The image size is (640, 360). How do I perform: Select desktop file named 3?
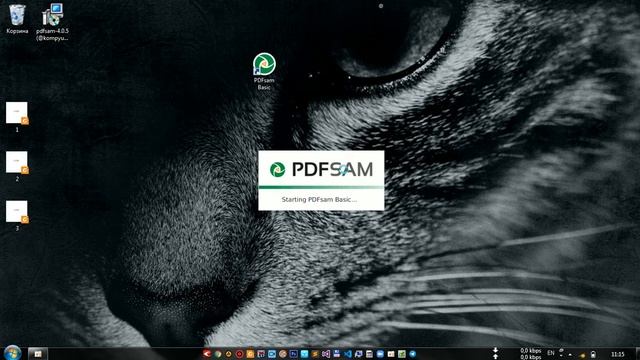pos(17,216)
